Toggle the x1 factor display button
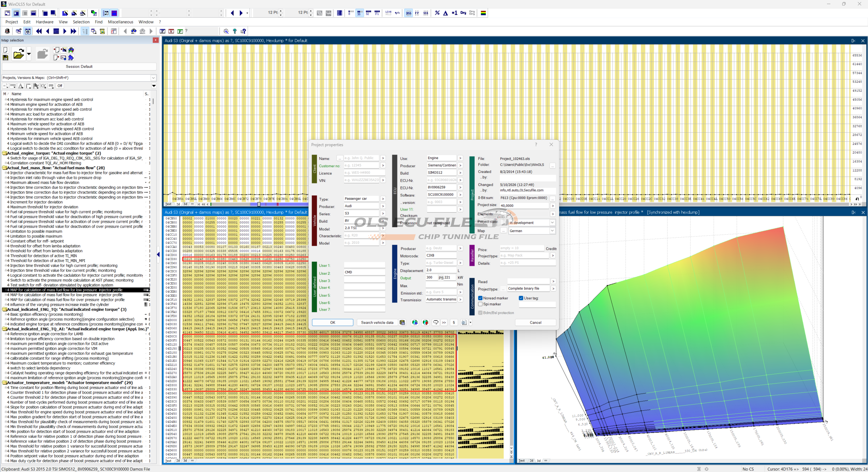Screen dimensions: 868x472 454,13
